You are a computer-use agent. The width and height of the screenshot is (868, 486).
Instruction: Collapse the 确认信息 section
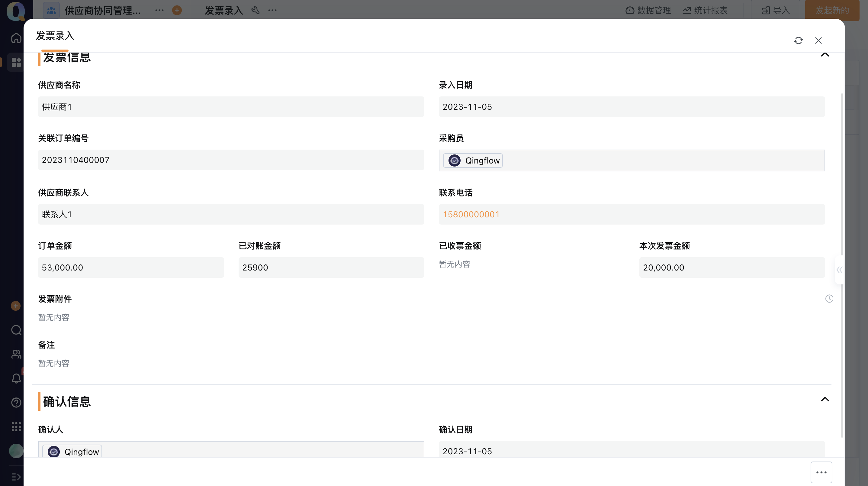click(825, 399)
